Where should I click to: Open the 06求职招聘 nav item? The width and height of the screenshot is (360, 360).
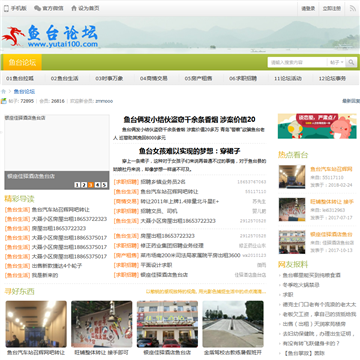click(x=243, y=79)
